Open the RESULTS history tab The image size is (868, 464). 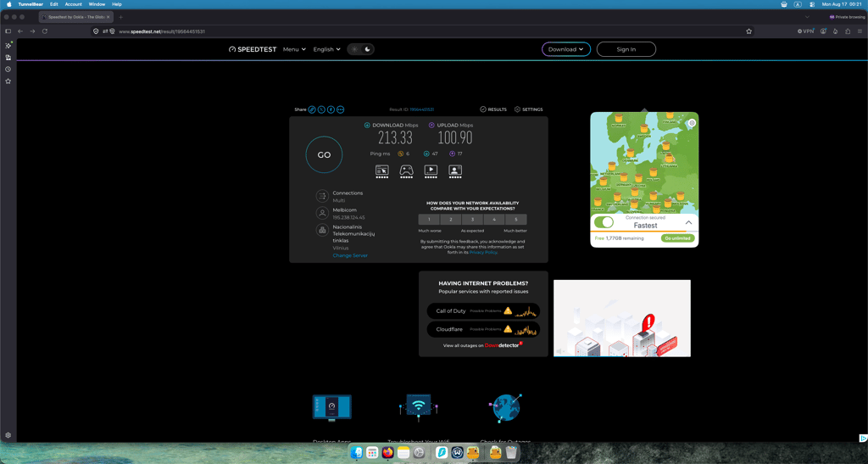(x=493, y=109)
